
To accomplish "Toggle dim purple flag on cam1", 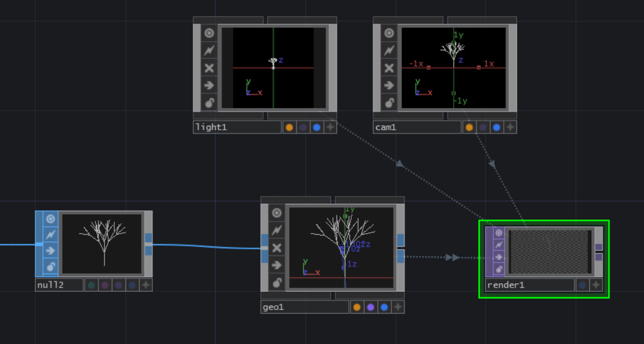I will pos(482,127).
